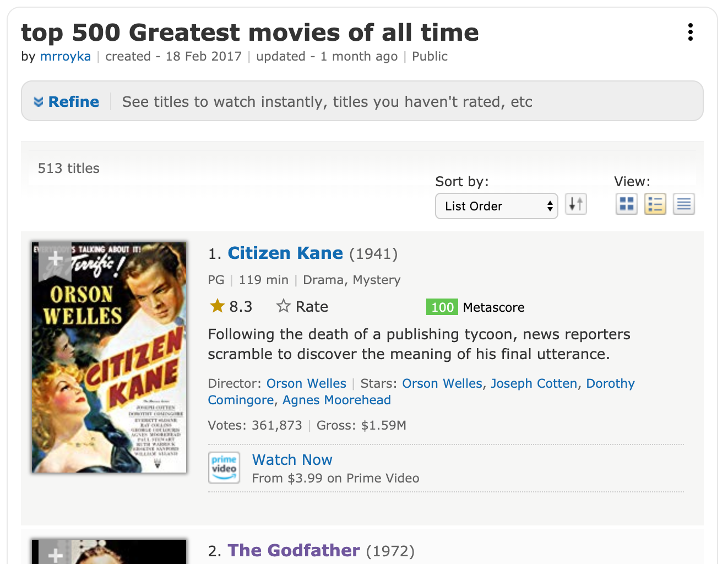Open Joseph Cotten actor page
Image resolution: width=728 pixels, height=564 pixels.
point(534,383)
